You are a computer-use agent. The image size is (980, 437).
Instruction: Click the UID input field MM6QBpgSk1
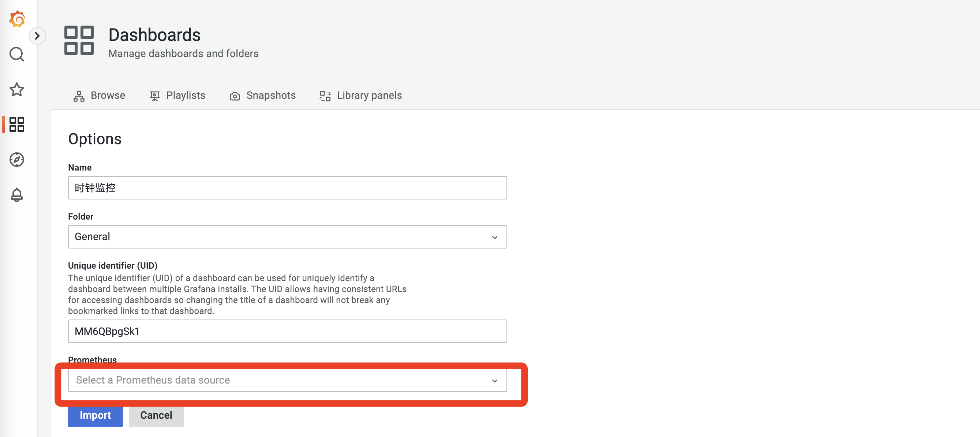click(x=287, y=331)
